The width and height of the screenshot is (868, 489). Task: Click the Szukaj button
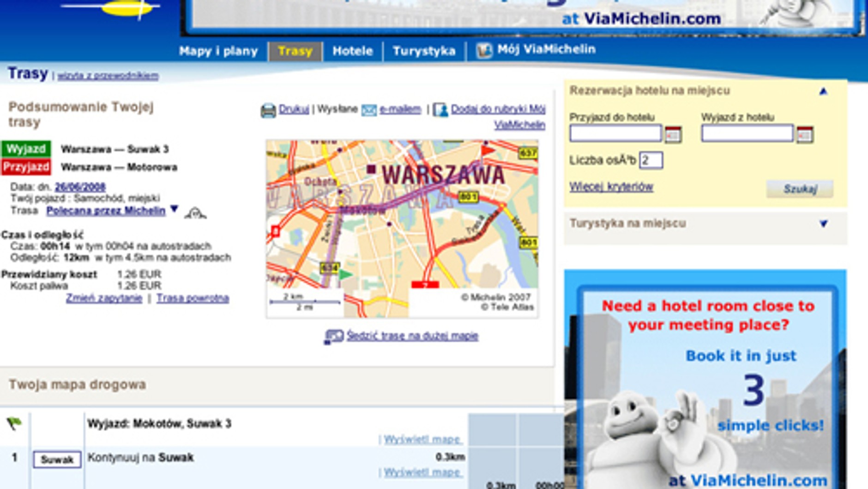pos(800,189)
